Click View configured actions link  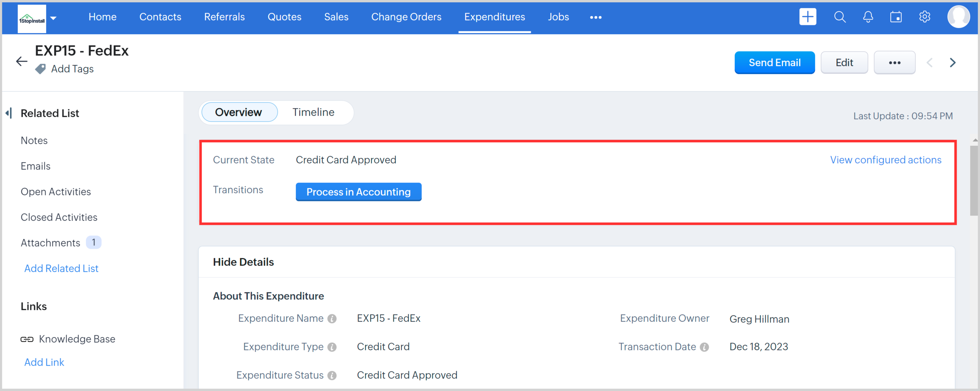pyautogui.click(x=885, y=160)
